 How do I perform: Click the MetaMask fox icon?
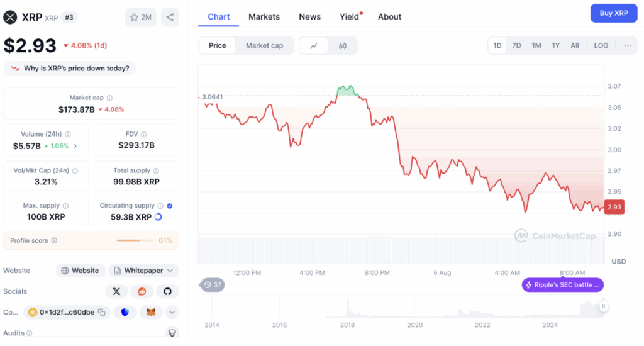[151, 312]
